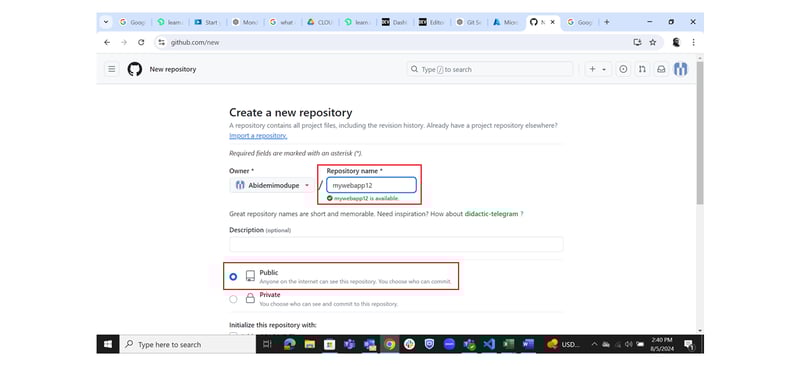Open the user avatar menu in header
The image size is (800, 366).
click(681, 69)
